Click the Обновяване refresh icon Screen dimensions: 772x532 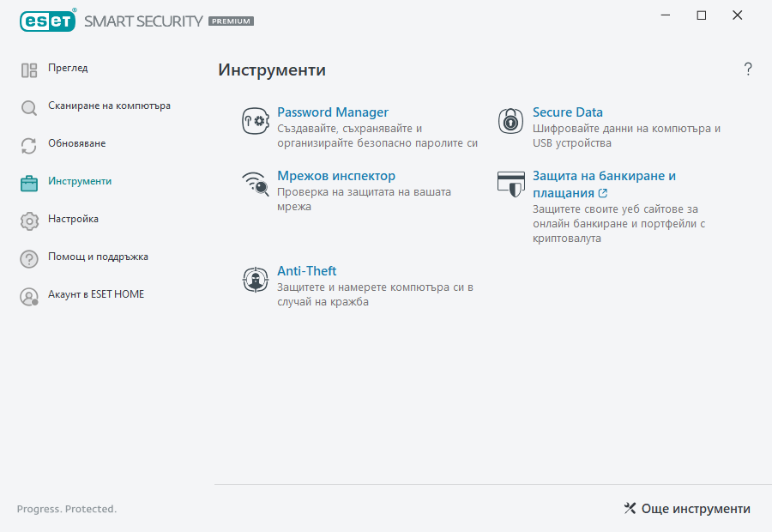tap(28, 144)
